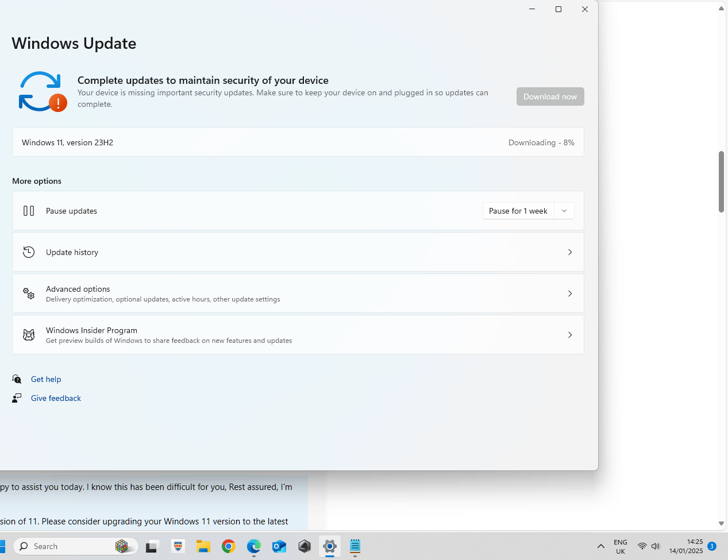Click the Downloading - 8% status
This screenshot has width=728, height=560.
[x=541, y=142]
